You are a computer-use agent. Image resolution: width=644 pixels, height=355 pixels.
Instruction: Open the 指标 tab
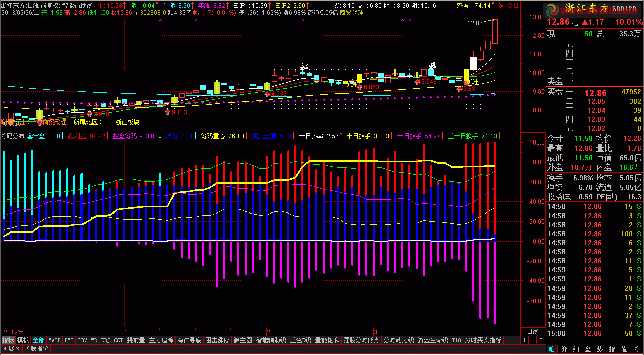(x=8, y=340)
